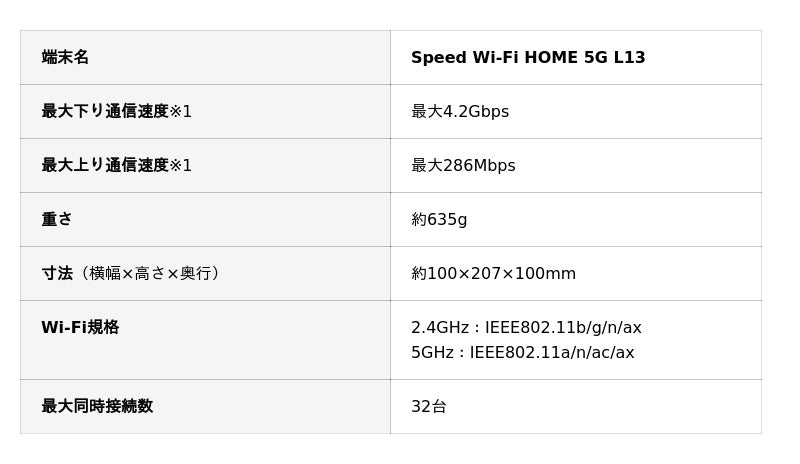Select the 32台 connection count value
The height and width of the screenshot is (464, 800).
coord(429,407)
